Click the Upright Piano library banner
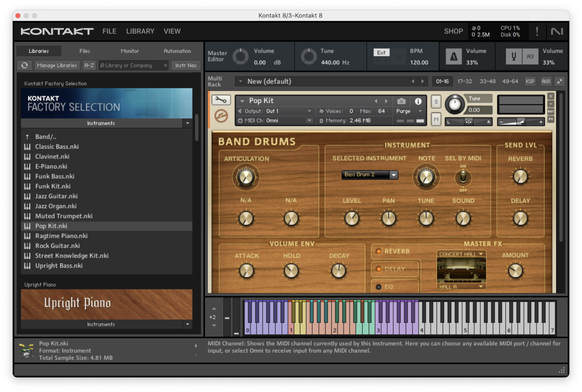The image size is (582, 392). point(107,304)
